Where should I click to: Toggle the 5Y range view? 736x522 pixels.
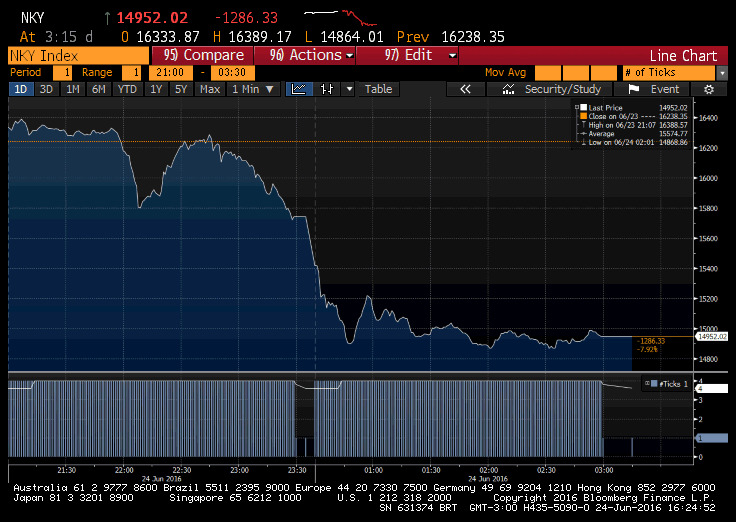click(x=181, y=89)
